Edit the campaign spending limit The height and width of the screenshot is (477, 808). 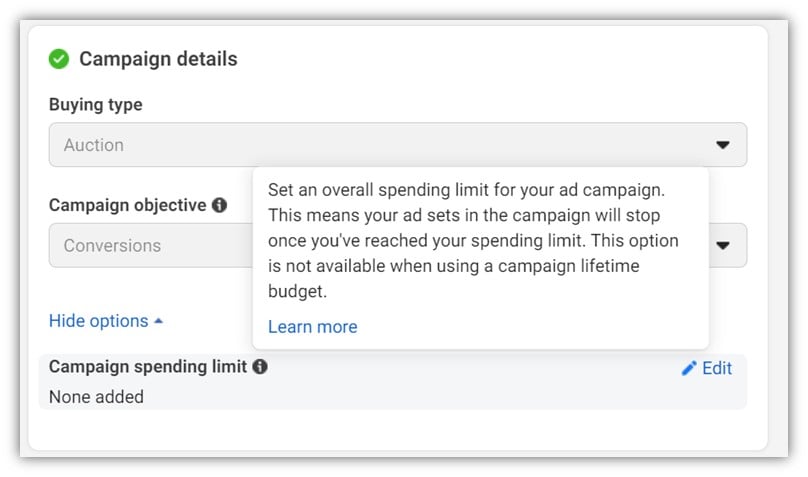click(716, 368)
